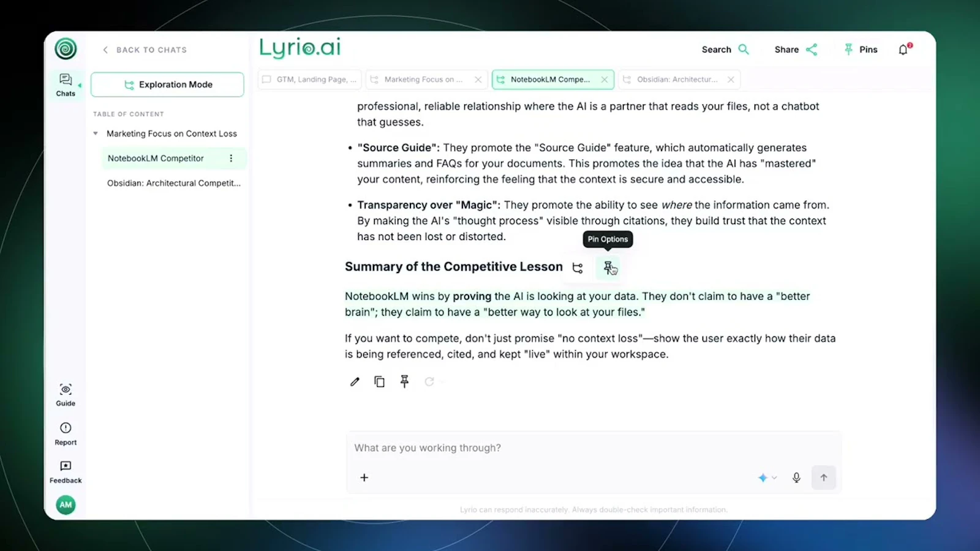Viewport: 980px width, 551px height.
Task: Click the TABLE OF CONTENT label
Action: (x=129, y=114)
